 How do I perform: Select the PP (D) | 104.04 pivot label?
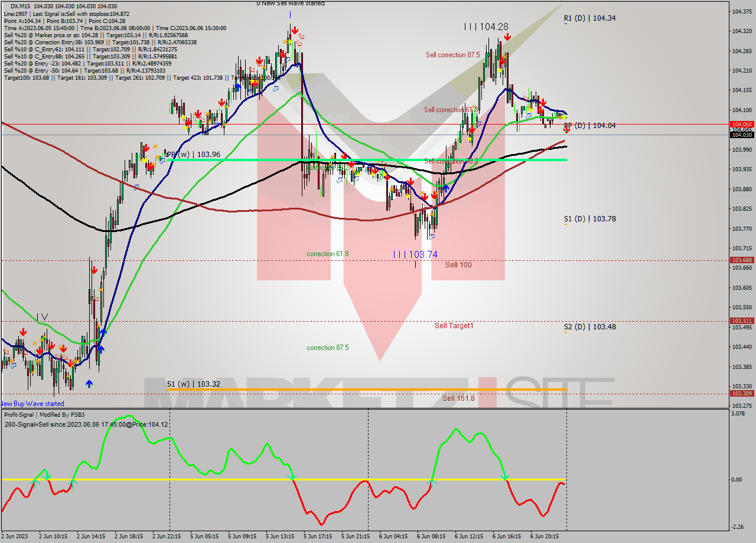[x=589, y=126]
